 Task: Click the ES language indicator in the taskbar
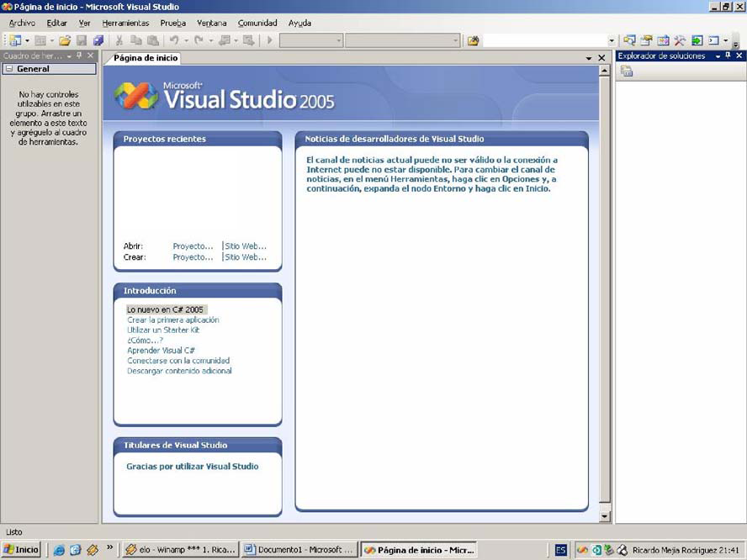pos(561,550)
